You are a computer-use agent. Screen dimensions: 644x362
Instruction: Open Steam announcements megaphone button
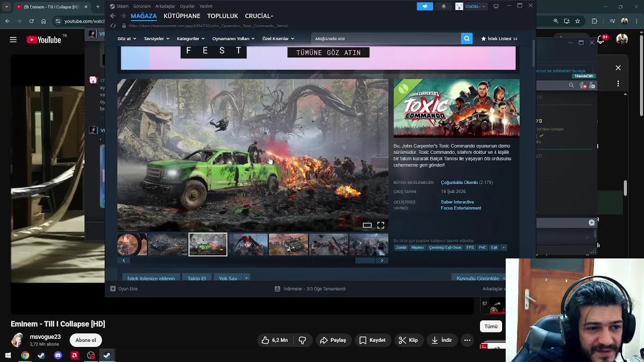click(425, 6)
